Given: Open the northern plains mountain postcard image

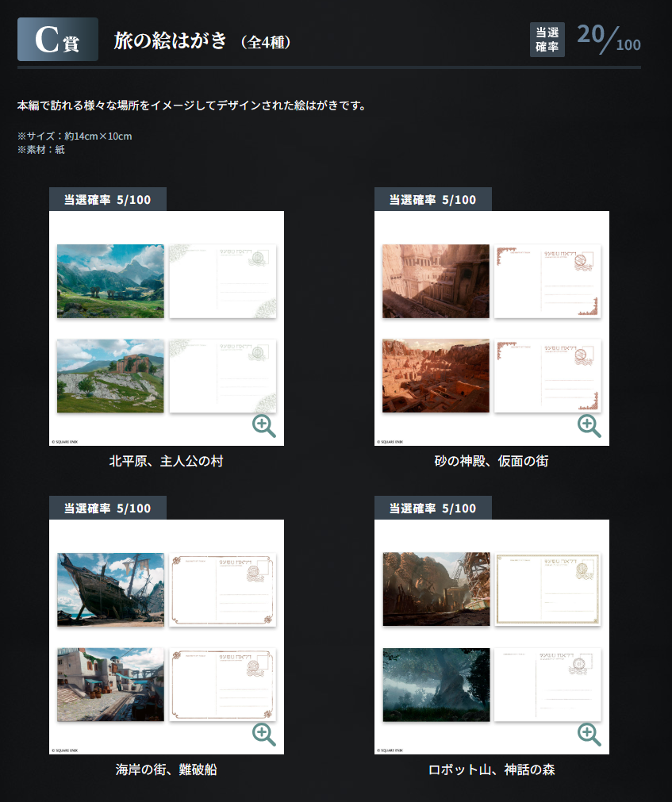Looking at the screenshot, I should click(110, 282).
